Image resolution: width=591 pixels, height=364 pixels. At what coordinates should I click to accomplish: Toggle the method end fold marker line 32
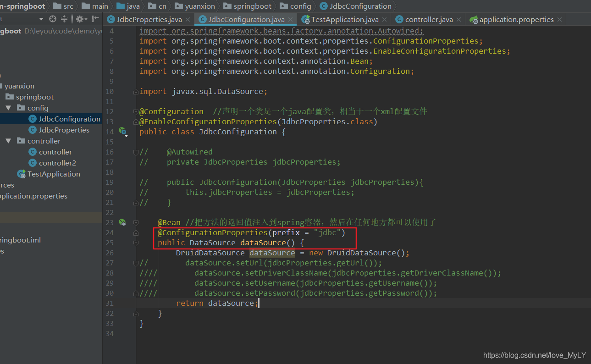[136, 313]
